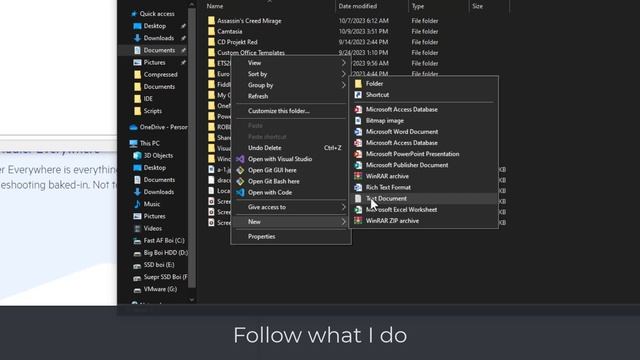Click the Music icon in sidebar
Viewport: 640px width, 360px height.
(x=137, y=204)
